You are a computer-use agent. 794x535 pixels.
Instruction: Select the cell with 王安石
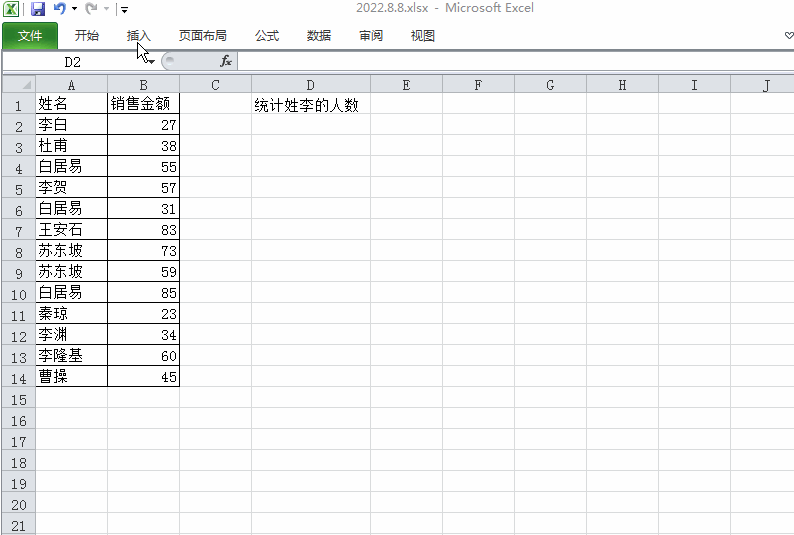click(71, 230)
